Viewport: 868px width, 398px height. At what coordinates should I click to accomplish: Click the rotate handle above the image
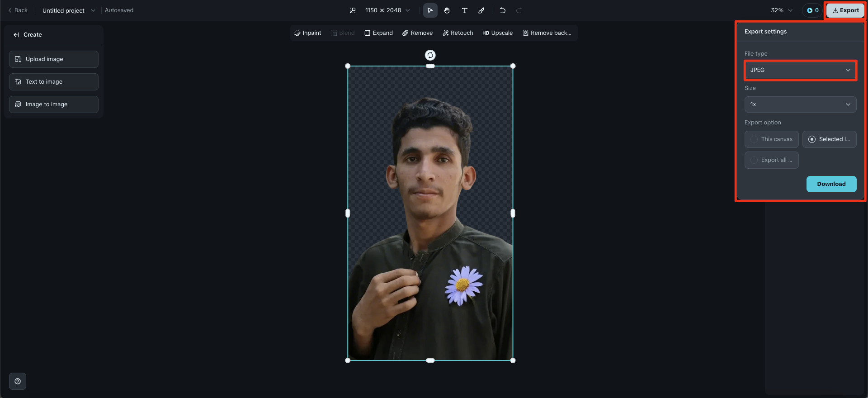(x=430, y=55)
